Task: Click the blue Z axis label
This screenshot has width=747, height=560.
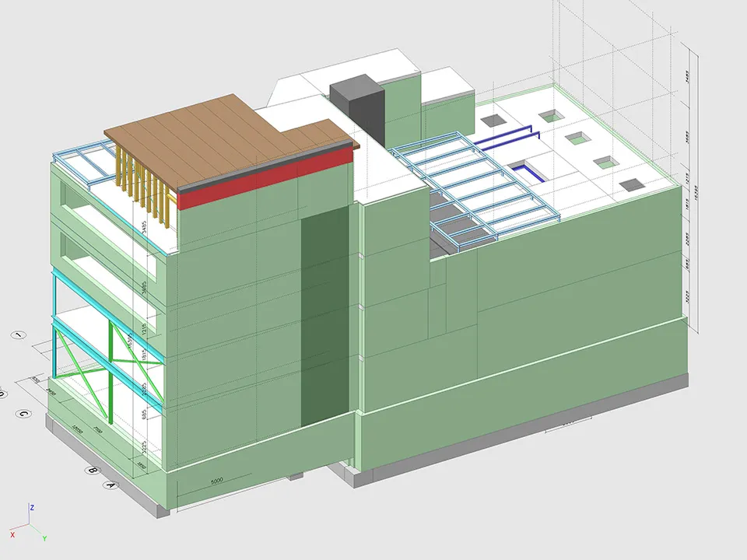Action: 32,508
